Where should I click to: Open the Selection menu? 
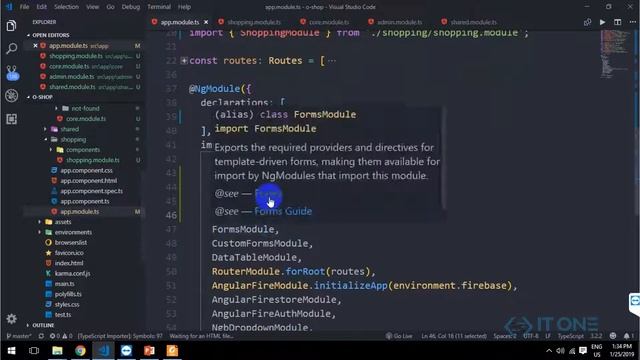point(66,7)
